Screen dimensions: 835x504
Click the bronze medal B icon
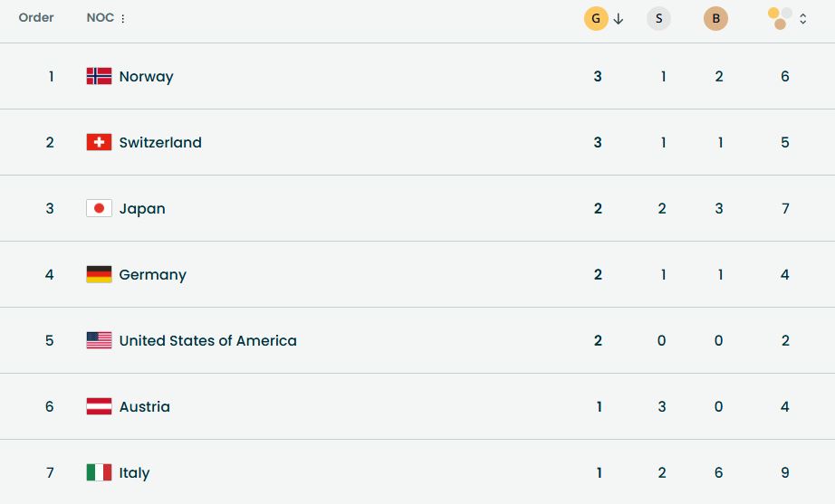[715, 19]
